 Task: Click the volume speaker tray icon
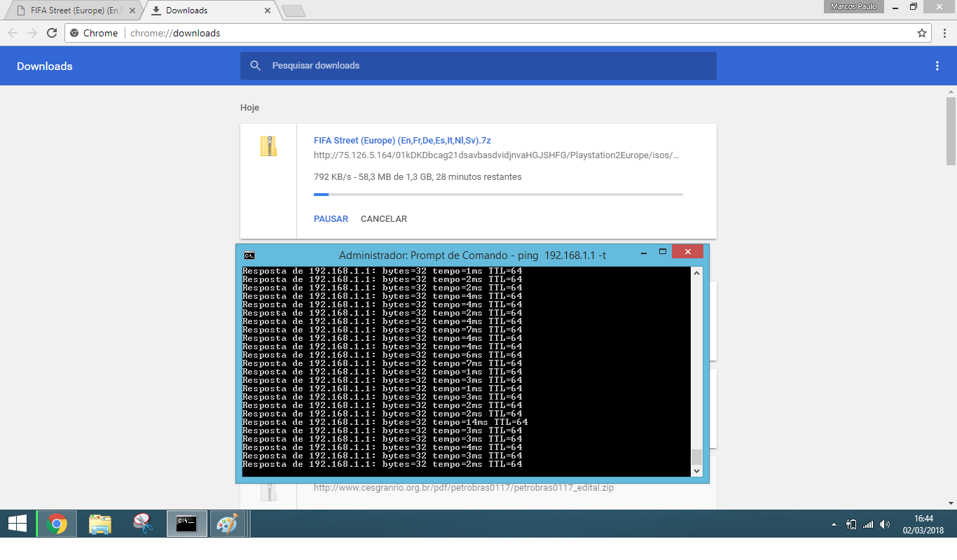click(885, 524)
